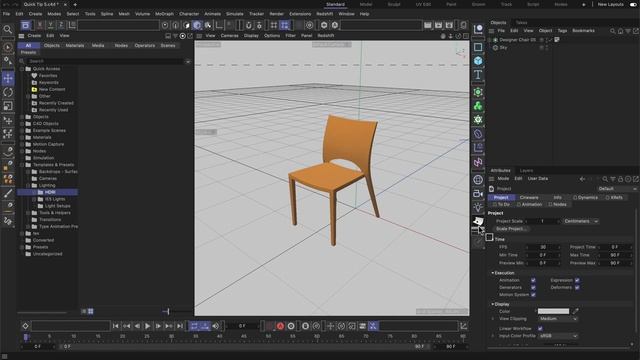
Task: Collapse the Quick Access tree node
Action: tap(22, 69)
